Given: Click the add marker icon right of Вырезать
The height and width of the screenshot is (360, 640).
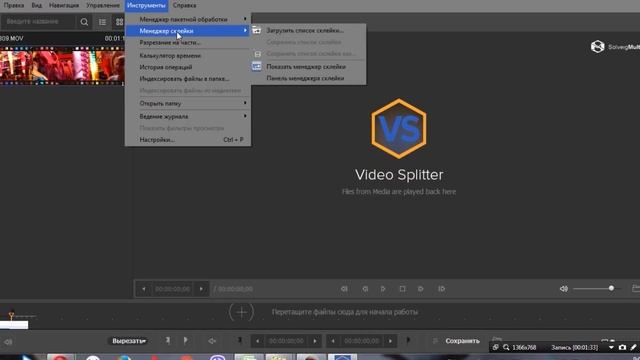Looking at the screenshot, I should point(168,340).
